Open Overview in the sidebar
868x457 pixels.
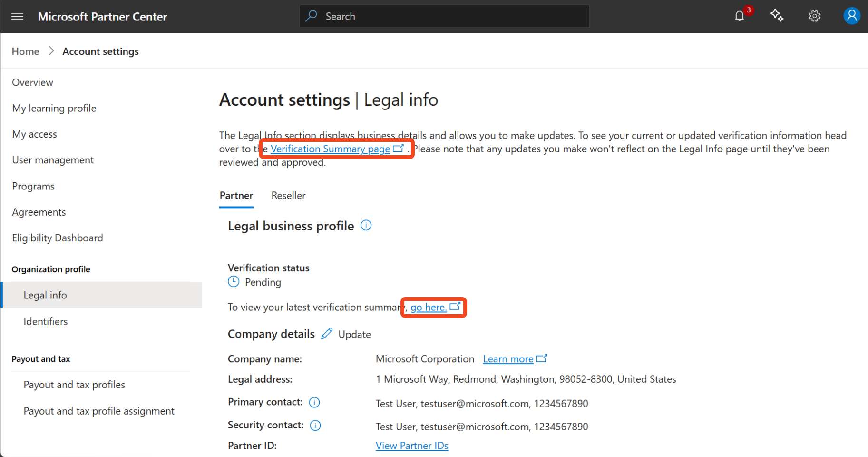click(32, 82)
